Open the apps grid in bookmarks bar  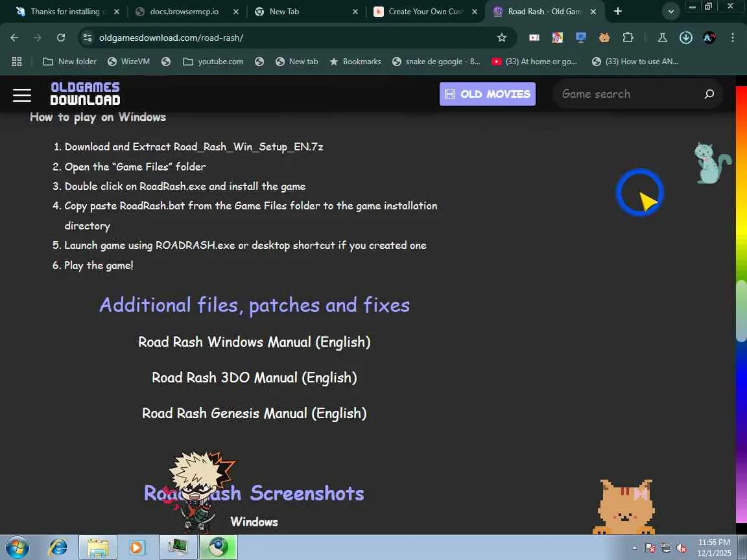(x=17, y=62)
